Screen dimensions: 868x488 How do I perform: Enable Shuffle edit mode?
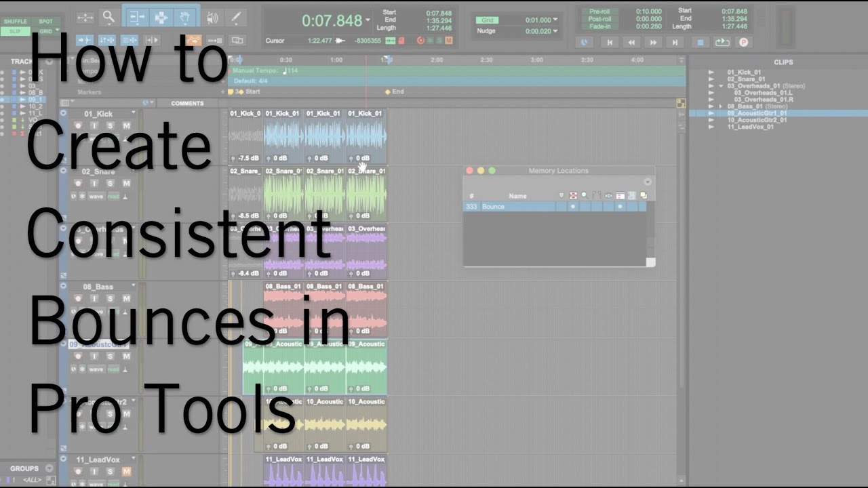pos(15,22)
